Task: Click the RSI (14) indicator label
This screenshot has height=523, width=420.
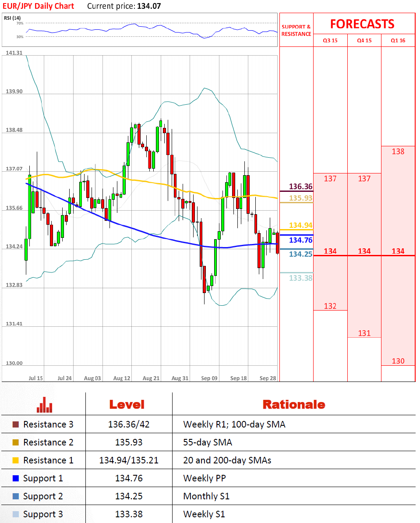Action: coord(12,18)
